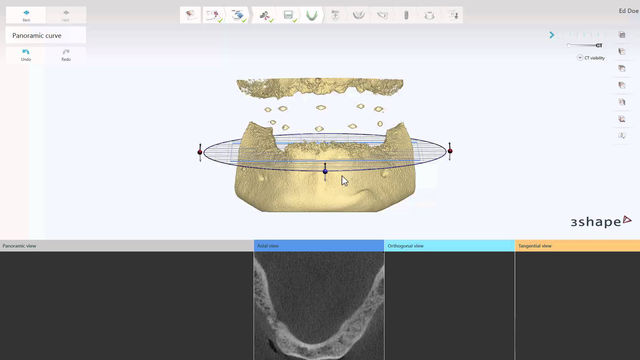
Task: Undo the last panoramic curve edit
Action: [26, 55]
